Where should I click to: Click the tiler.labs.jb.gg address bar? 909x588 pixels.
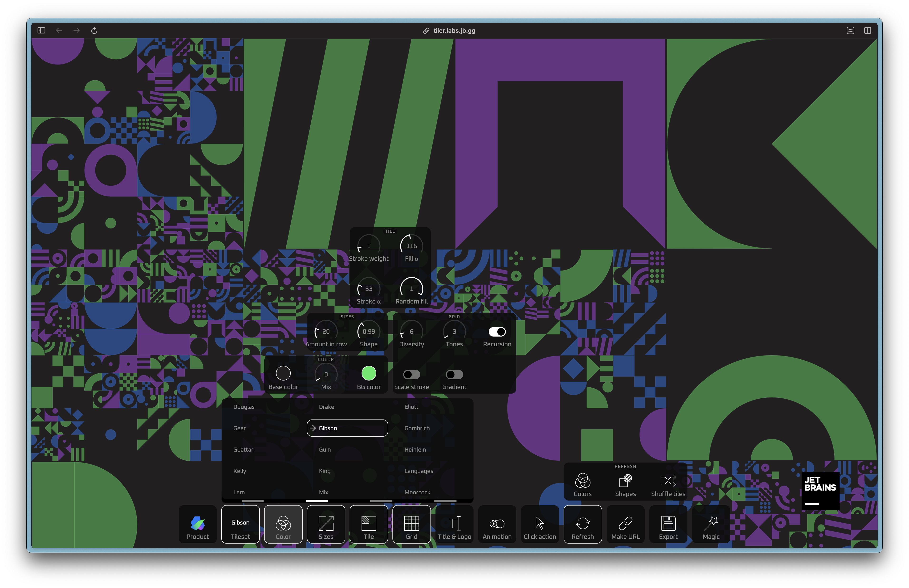pyautogui.click(x=454, y=31)
